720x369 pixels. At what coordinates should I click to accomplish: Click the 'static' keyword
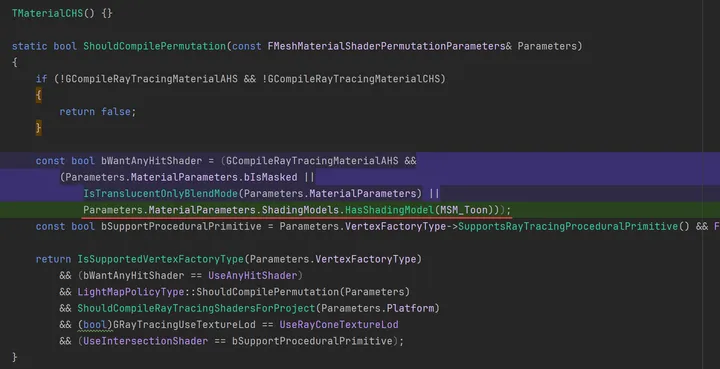(x=29, y=46)
